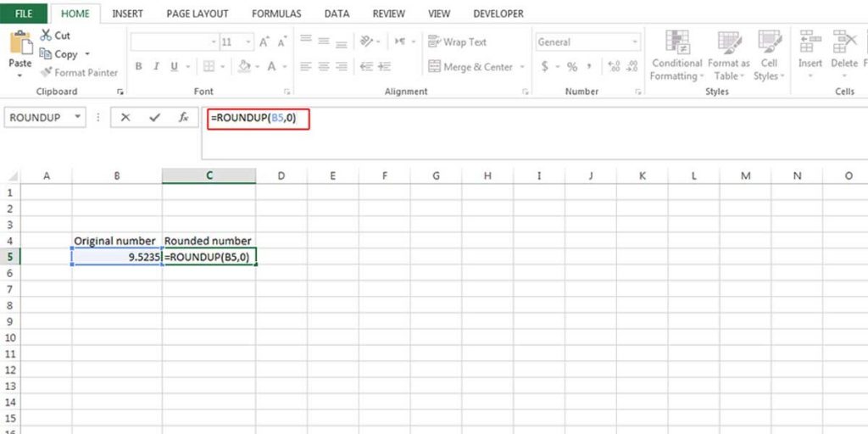868x434 pixels.
Task: Increase font size with large A
Action: point(264,42)
